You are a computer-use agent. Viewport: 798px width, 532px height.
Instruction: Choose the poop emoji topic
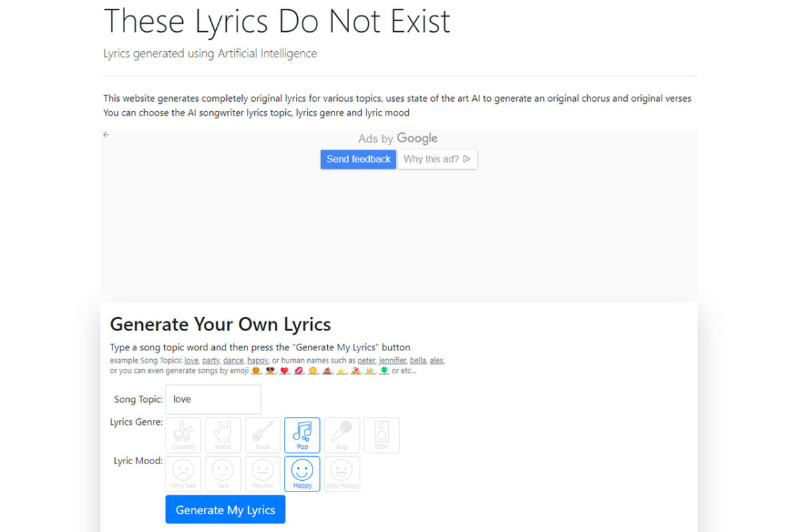[328, 371]
